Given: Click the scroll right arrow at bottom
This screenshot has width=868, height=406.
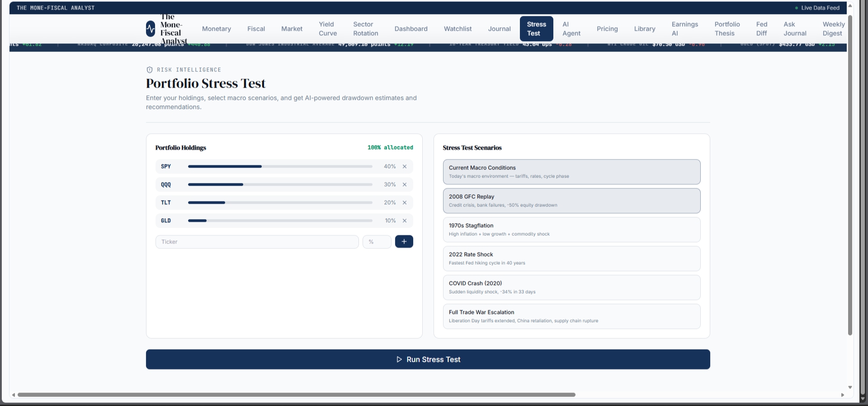Looking at the screenshot, I should point(842,395).
